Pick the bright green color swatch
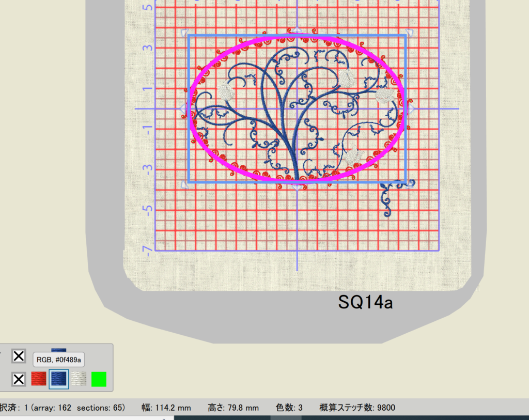The image size is (529, 420). tap(99, 379)
